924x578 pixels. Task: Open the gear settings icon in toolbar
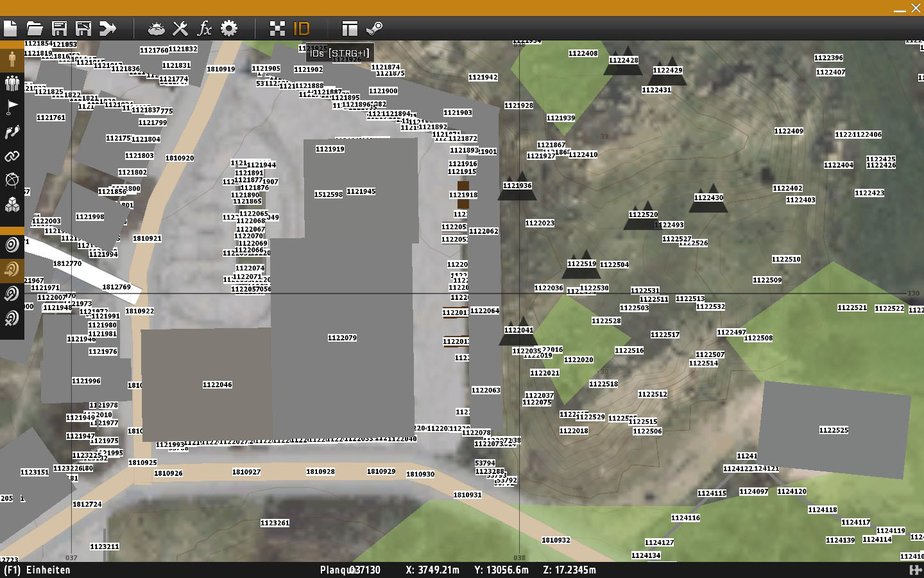click(x=229, y=28)
